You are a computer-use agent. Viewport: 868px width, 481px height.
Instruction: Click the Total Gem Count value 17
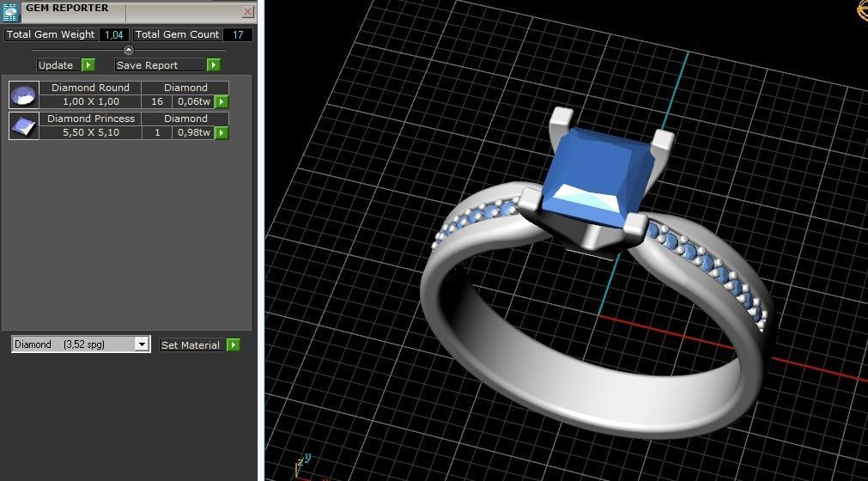coord(238,35)
